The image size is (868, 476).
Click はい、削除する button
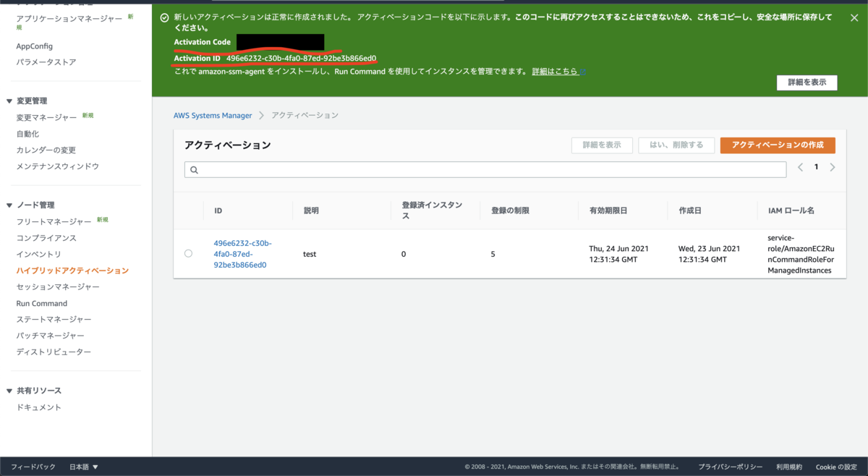676,145
